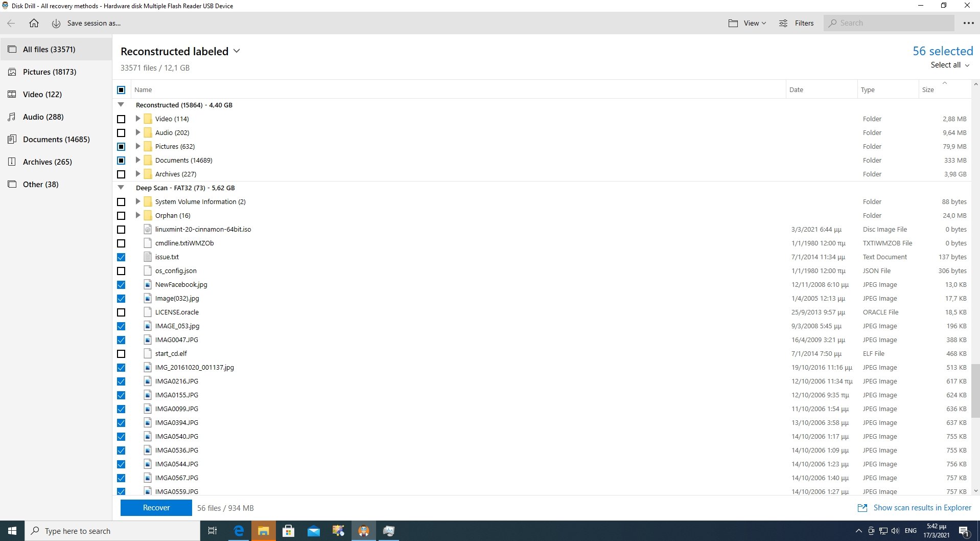This screenshot has height=541, width=980.
Task: Click the disc image icon of linuxmint iso
Action: click(148, 230)
